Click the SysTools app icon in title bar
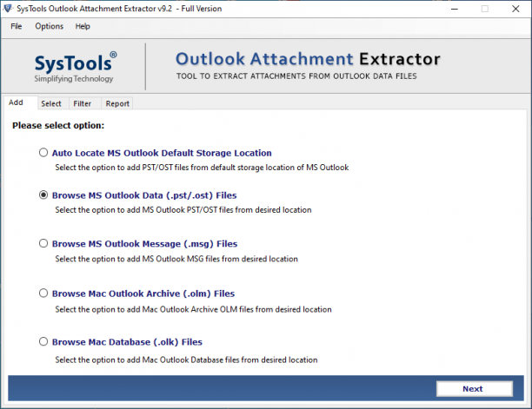The image size is (532, 409). [8, 9]
